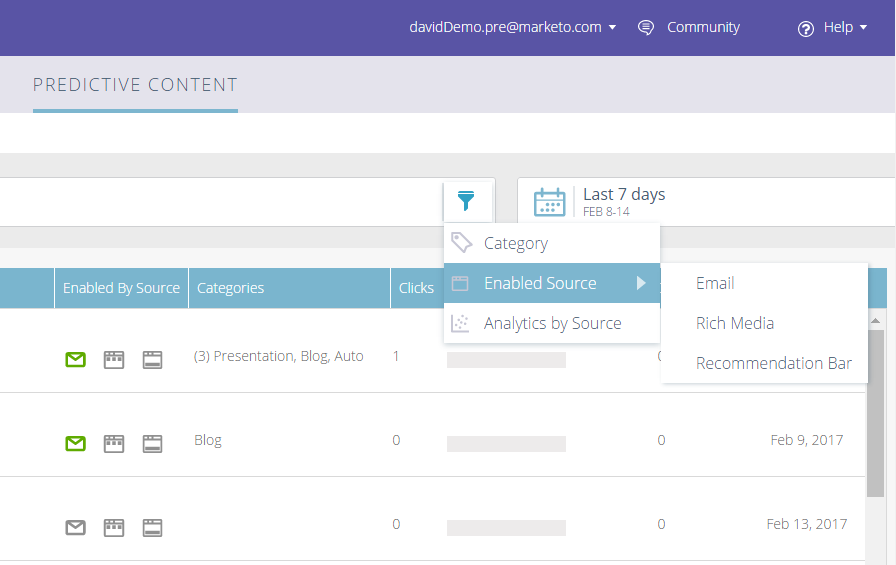Viewport: 896px width, 565px height.
Task: Click the Help question mark icon
Action: (806, 28)
